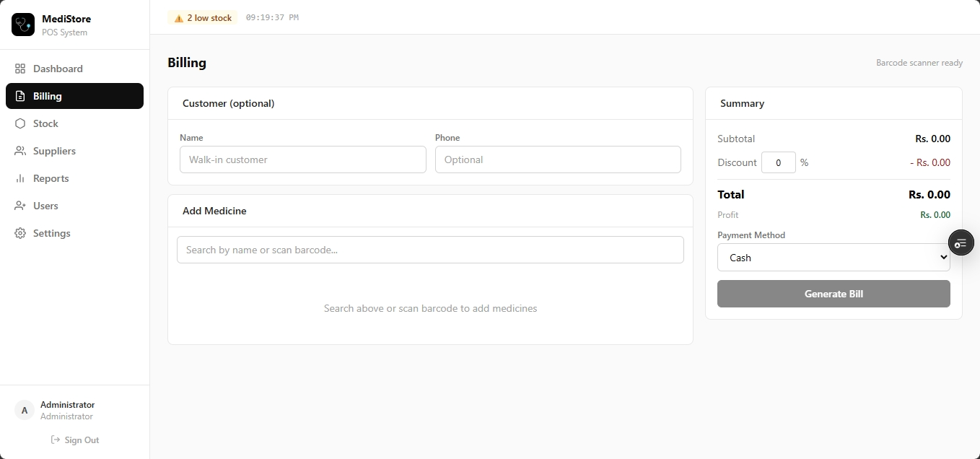Click the Subtotal amount Rs. 0.00

[x=932, y=139]
